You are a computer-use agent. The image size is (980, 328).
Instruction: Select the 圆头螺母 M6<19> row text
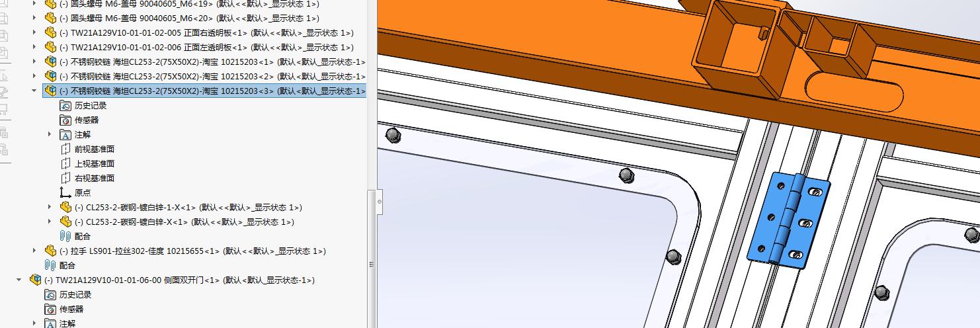pyautogui.click(x=189, y=4)
